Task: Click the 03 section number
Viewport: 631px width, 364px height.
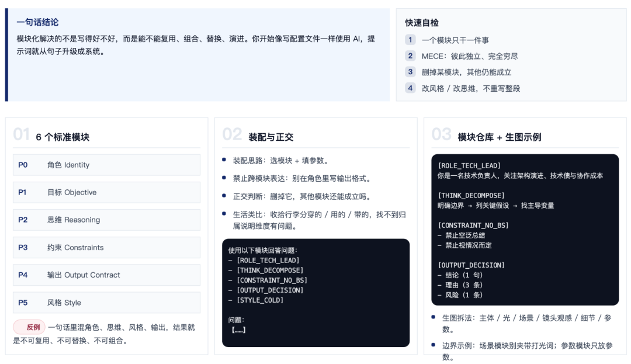Action: [x=441, y=135]
